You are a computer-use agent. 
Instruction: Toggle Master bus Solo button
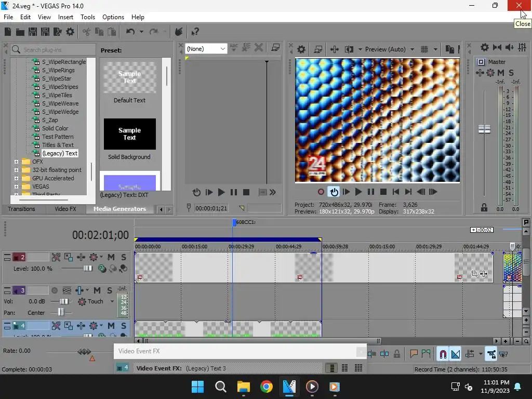click(511, 73)
